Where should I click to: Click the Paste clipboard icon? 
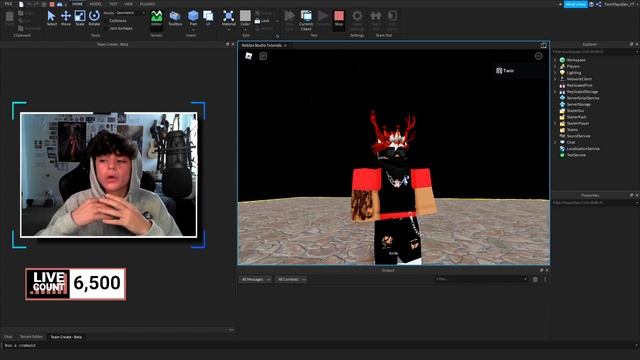point(9,18)
